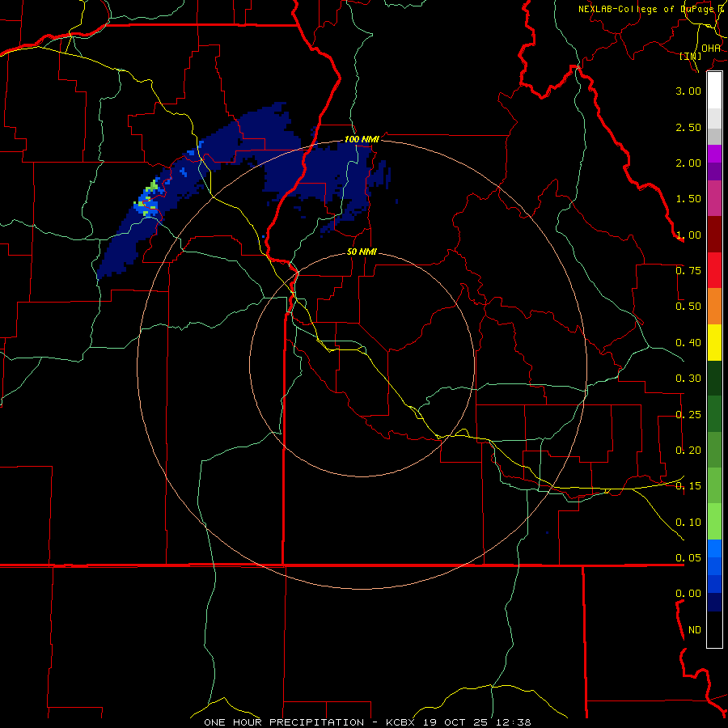Click the '3.00' legend value

[x=688, y=91]
